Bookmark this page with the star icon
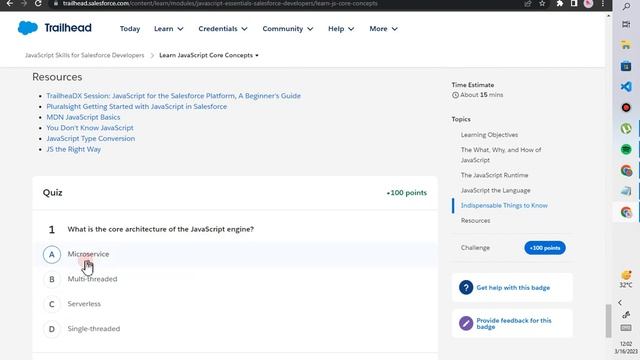 (x=542, y=3)
